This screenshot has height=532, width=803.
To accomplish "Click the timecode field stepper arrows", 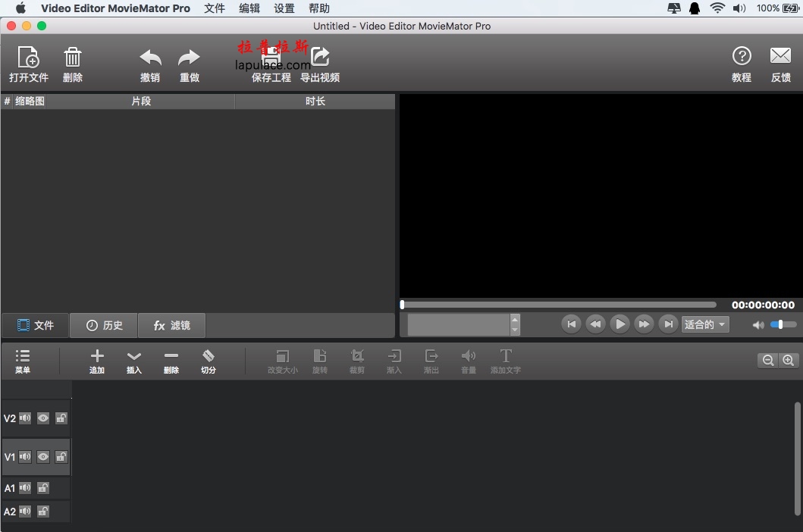I will (516, 324).
